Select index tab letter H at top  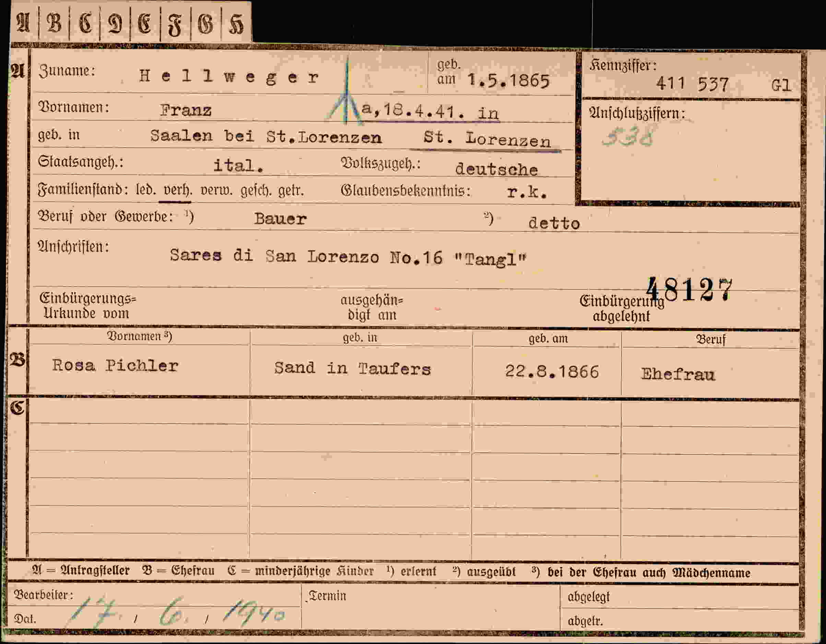(236, 23)
